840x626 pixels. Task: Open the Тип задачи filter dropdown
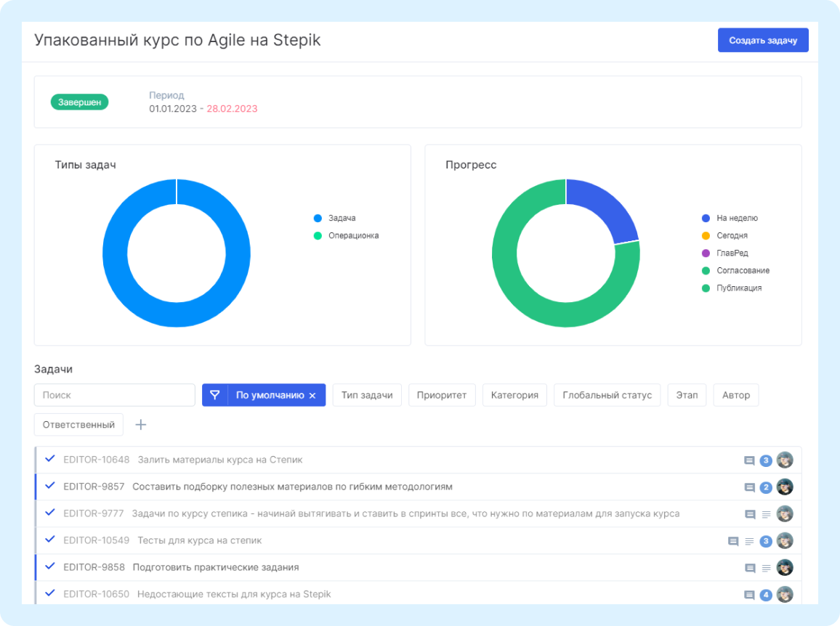(x=367, y=394)
